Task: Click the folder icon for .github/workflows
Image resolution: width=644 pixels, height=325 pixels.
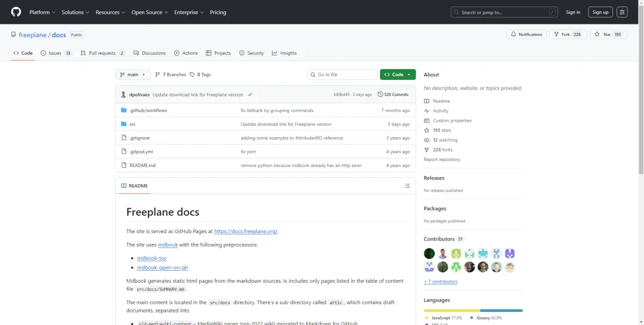Action: (x=123, y=110)
